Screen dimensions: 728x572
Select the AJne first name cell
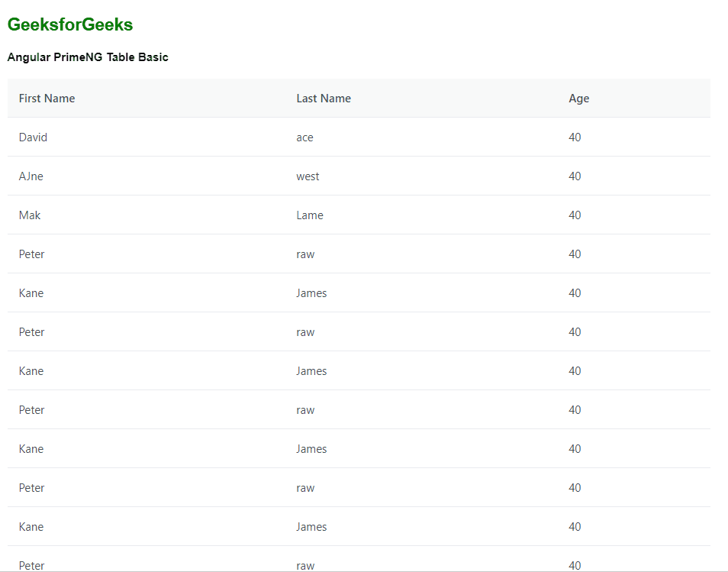point(31,176)
